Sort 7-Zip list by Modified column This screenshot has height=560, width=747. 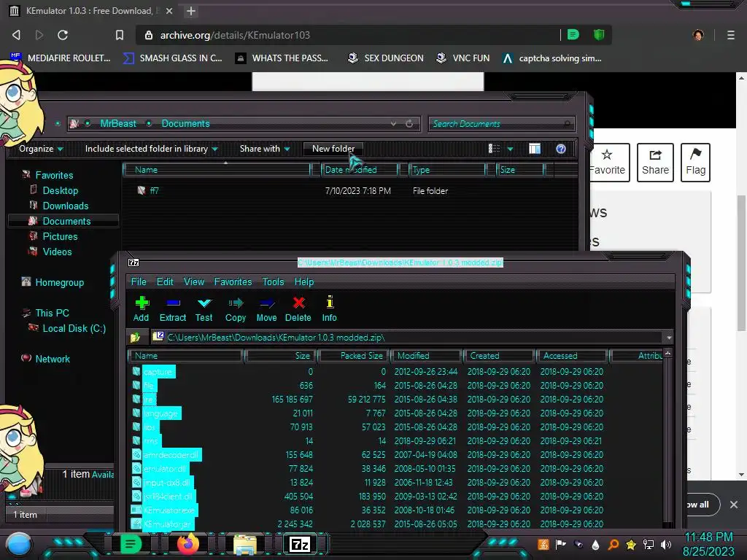point(426,356)
